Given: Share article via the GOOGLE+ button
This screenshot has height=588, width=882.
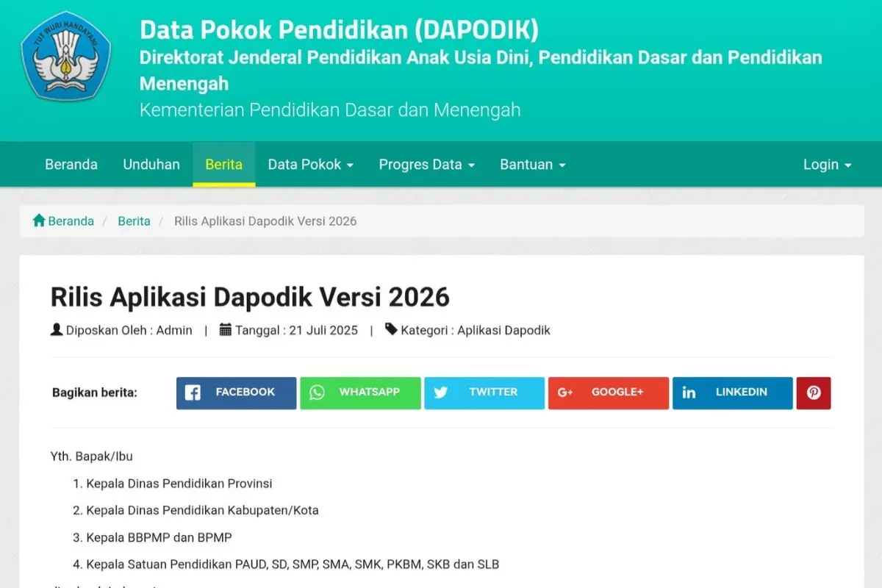Looking at the screenshot, I should (x=609, y=392).
